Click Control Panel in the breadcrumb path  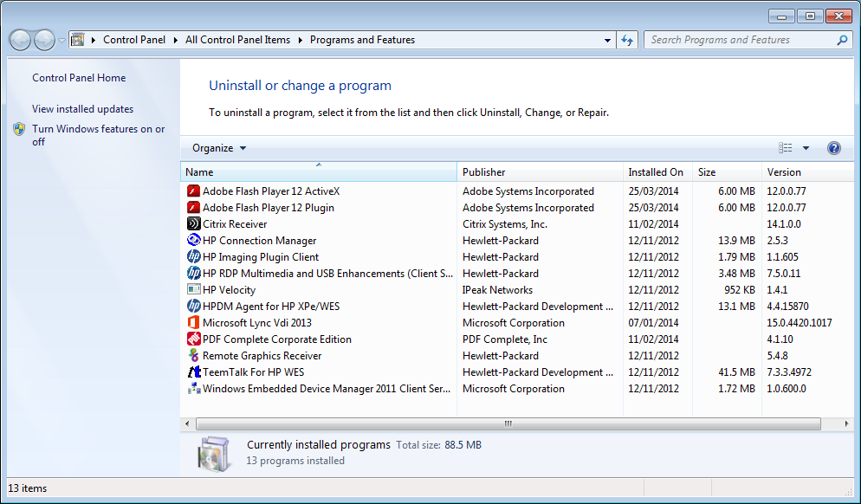(x=133, y=40)
